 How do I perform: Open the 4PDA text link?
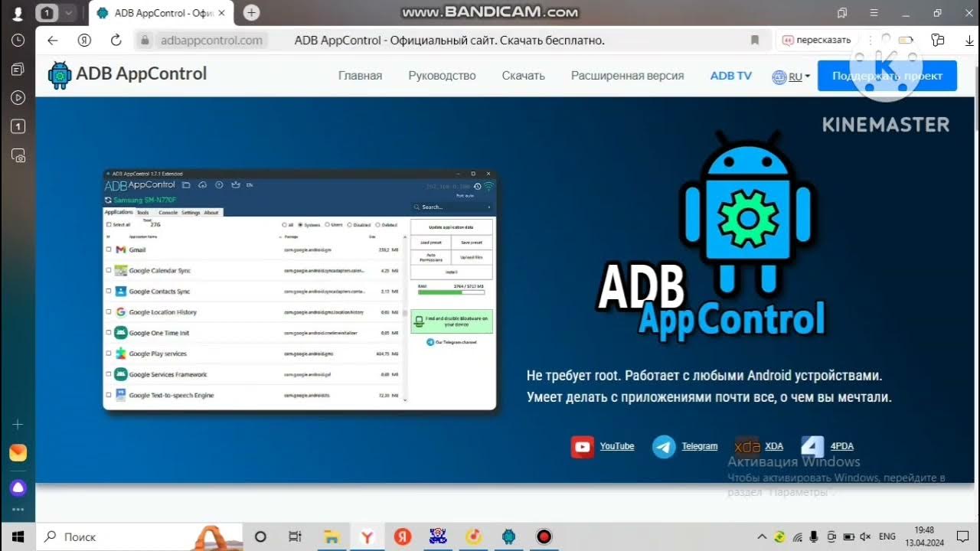(x=842, y=446)
